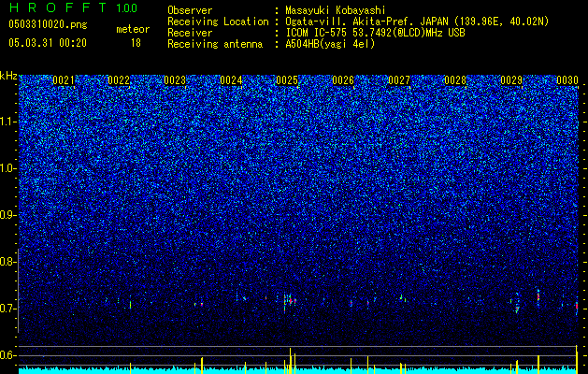Click the 0.7 frequency axis label
Screen dimensions: 588x374
coord(7,309)
